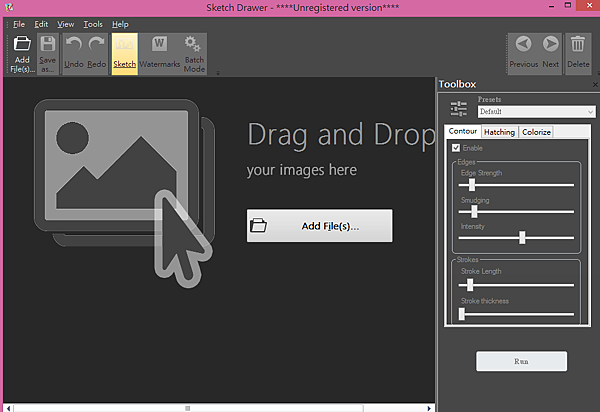Toggle the Enable checkbox in Contour
This screenshot has height=412, width=600.
(457, 148)
